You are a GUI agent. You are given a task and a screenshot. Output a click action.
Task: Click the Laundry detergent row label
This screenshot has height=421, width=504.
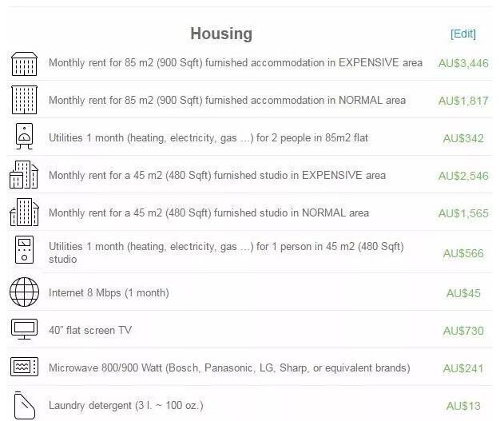coord(125,405)
